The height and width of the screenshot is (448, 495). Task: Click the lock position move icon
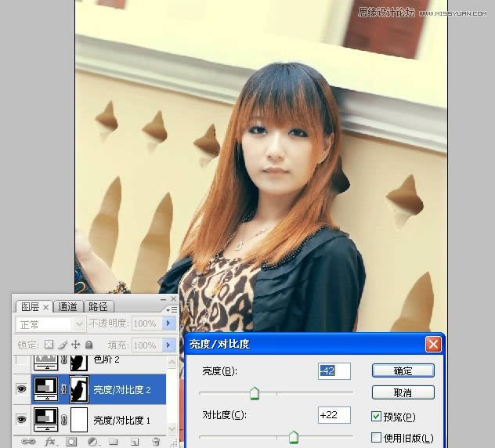click(x=76, y=345)
